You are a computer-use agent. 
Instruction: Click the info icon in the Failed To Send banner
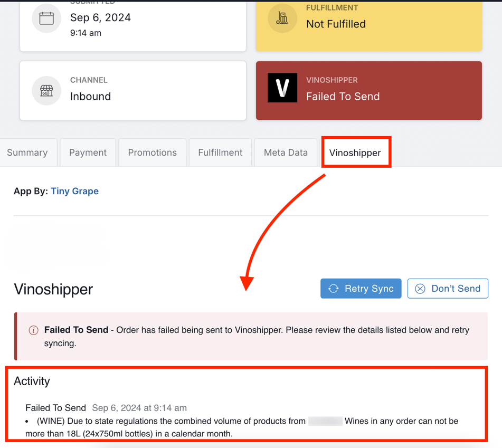pyautogui.click(x=33, y=330)
